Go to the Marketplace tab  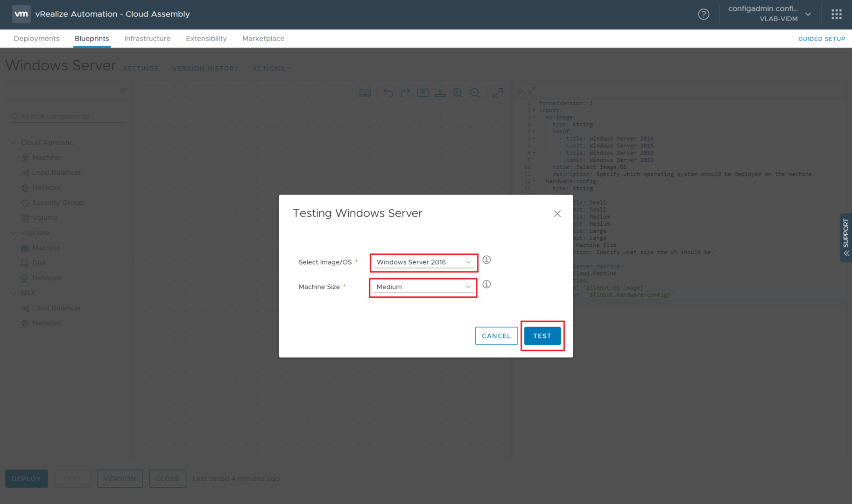(263, 39)
